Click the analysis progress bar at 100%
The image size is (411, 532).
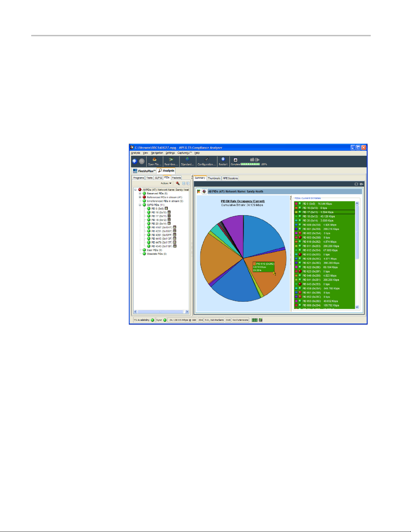pos(250,164)
